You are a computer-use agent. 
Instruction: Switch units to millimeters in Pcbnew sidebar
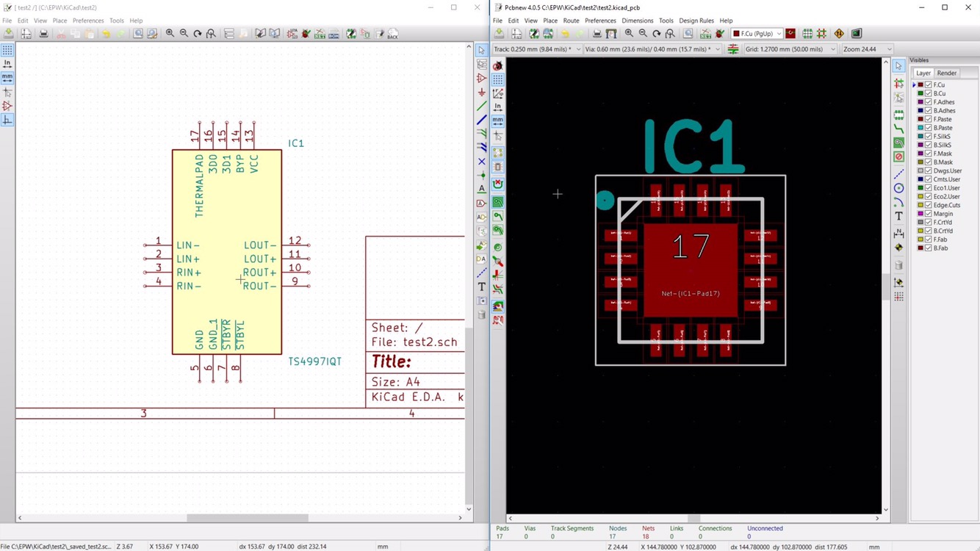point(498,121)
